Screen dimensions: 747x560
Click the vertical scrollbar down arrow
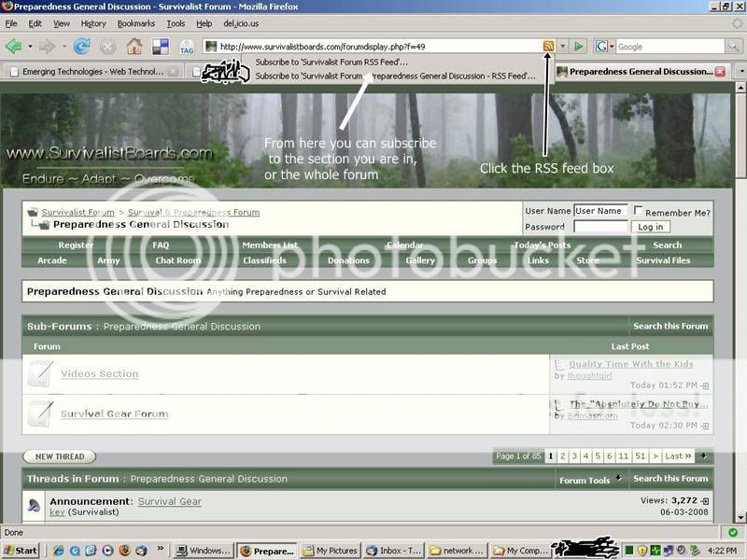740,517
